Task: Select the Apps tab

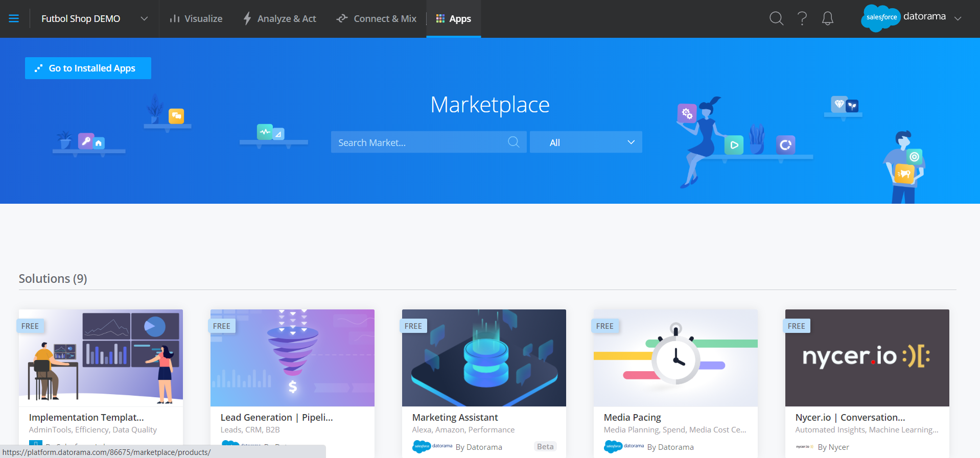Action: [454, 19]
